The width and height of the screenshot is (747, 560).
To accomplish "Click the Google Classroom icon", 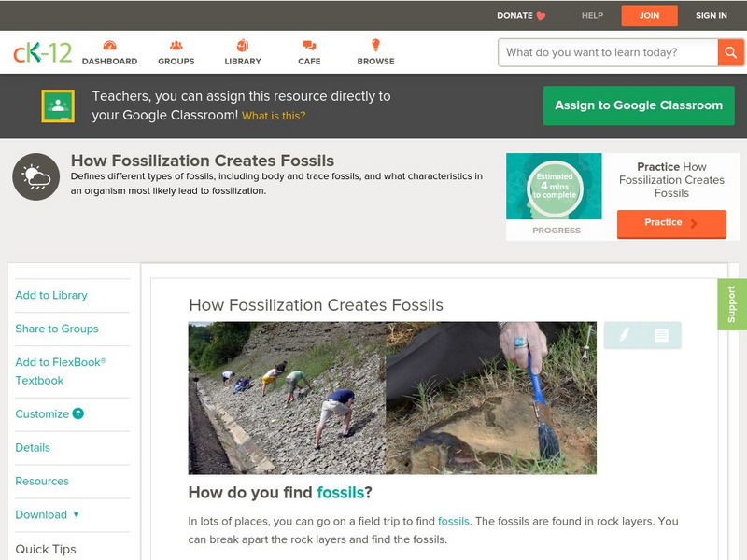I will point(58,105).
